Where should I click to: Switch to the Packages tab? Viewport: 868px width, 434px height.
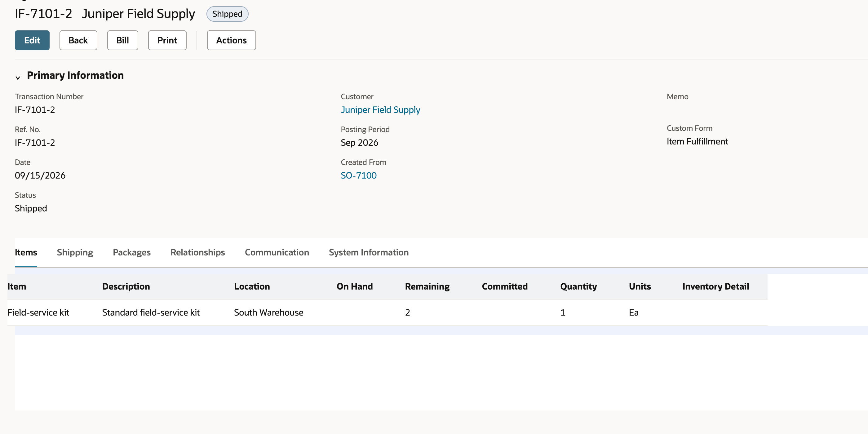point(132,252)
